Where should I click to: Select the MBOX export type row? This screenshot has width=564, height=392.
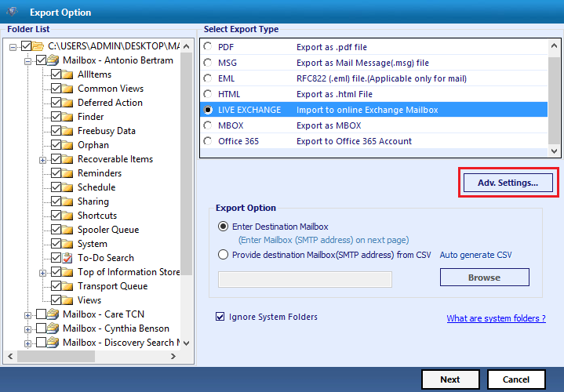[373, 125]
